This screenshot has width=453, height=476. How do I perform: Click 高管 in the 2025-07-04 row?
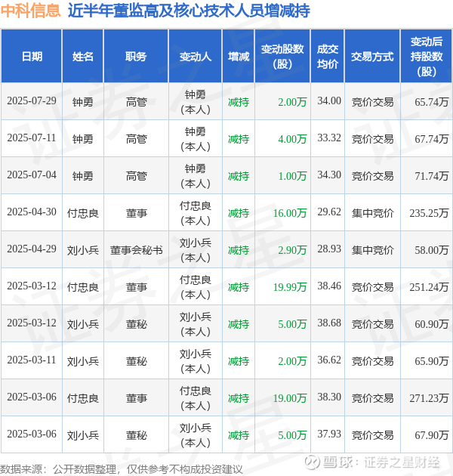pos(136,176)
